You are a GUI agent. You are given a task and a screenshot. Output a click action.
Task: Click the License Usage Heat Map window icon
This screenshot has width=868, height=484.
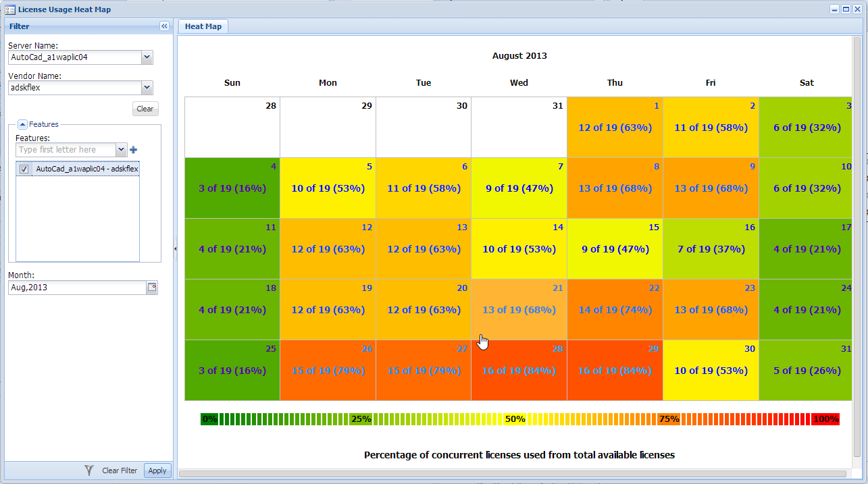point(10,9)
